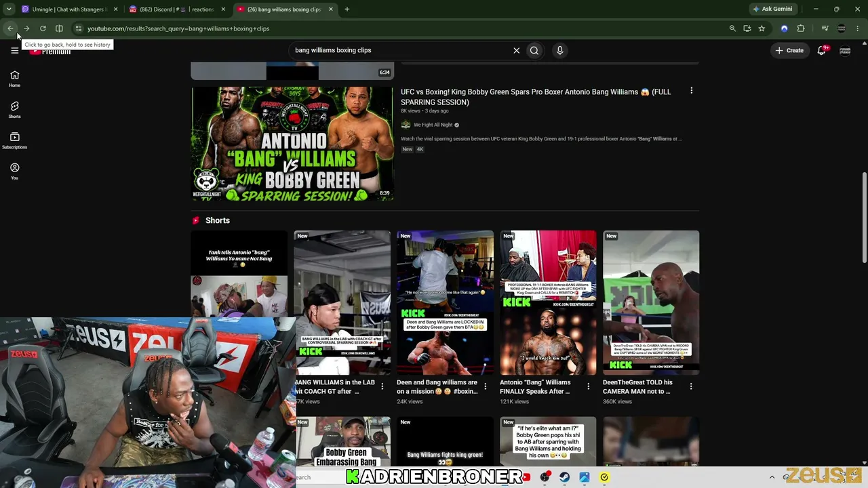Click the browser address bar URL

click(178, 28)
